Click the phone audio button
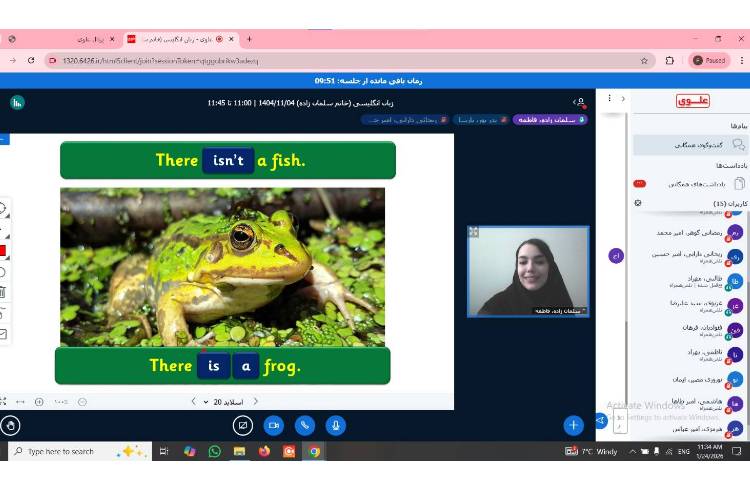750x480 pixels. (304, 425)
